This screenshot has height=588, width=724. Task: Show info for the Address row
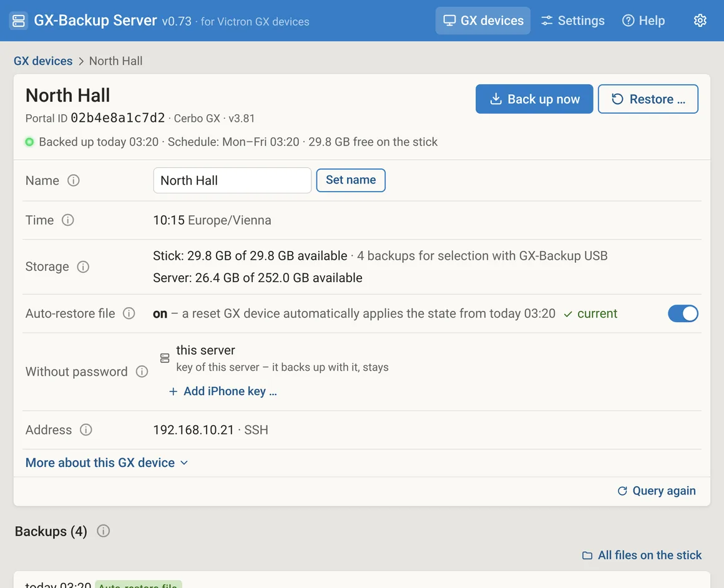point(86,429)
